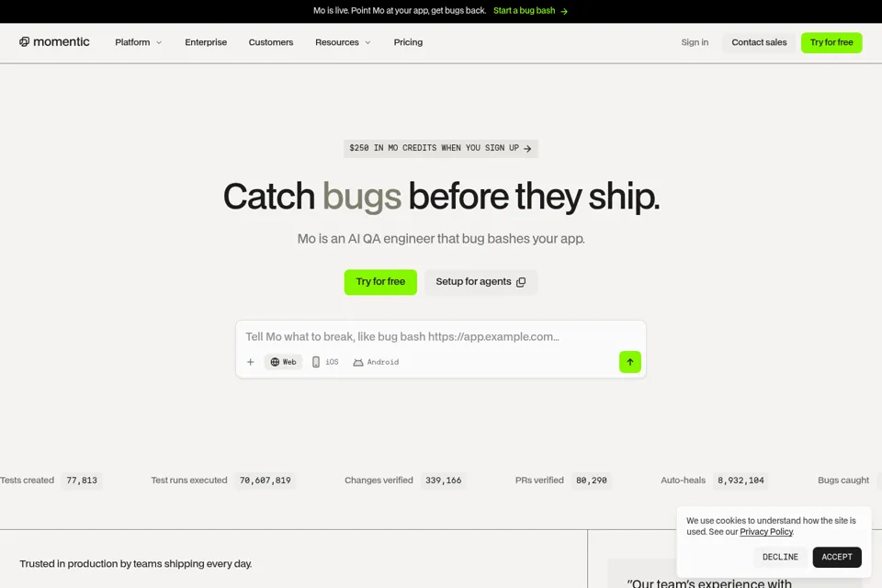Screen dimensions: 882x588
Task: Click the copy icon on Setup for agents
Action: pos(521,282)
